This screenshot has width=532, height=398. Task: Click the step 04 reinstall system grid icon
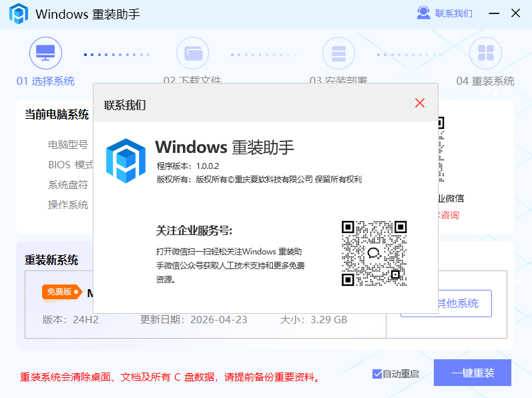[485, 53]
